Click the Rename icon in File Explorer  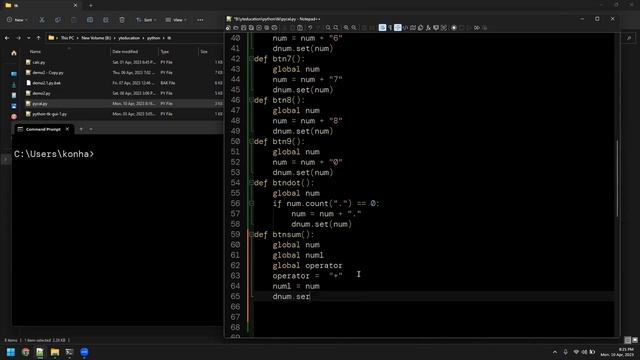[90, 20]
